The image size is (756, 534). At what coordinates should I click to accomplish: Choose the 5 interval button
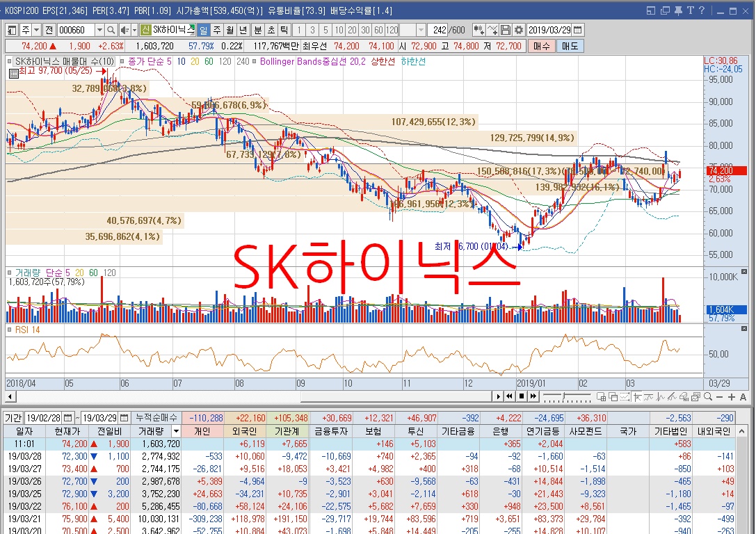coord(325,30)
